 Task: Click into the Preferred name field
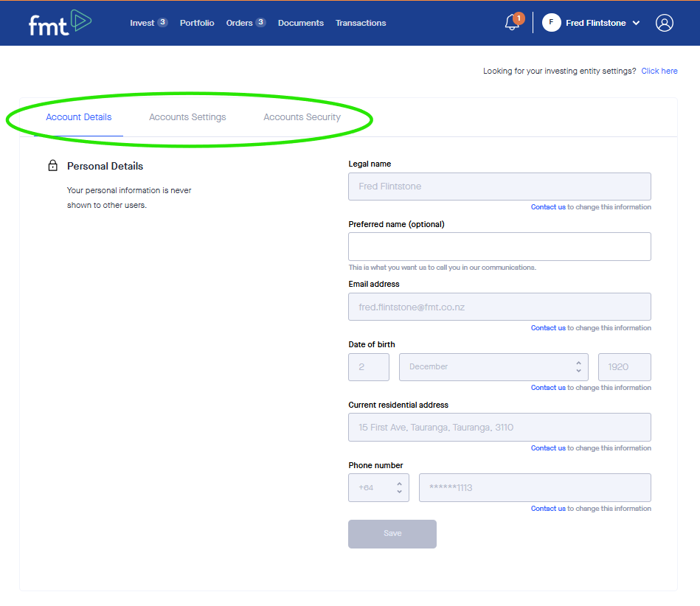[x=499, y=247]
